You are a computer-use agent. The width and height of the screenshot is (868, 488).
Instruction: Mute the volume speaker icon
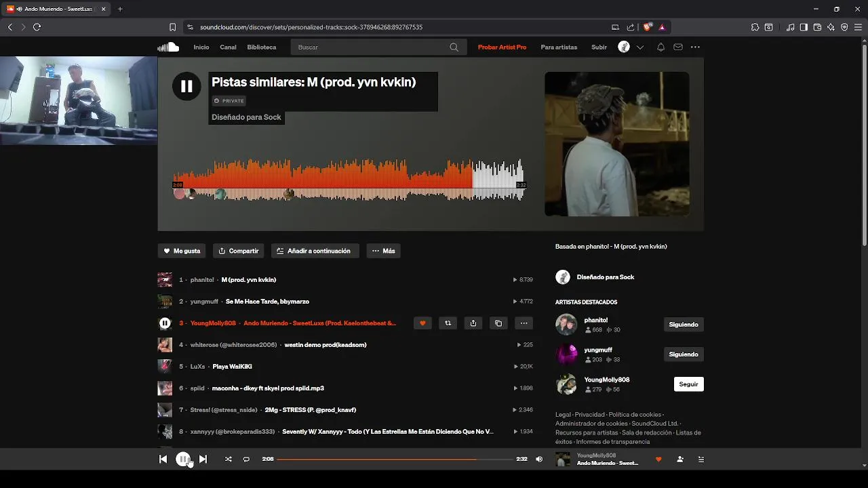coord(539,459)
